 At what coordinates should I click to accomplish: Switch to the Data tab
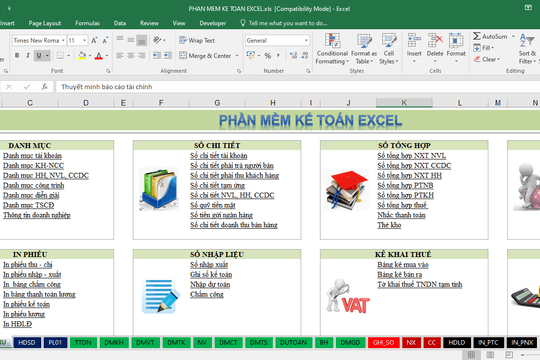120,23
